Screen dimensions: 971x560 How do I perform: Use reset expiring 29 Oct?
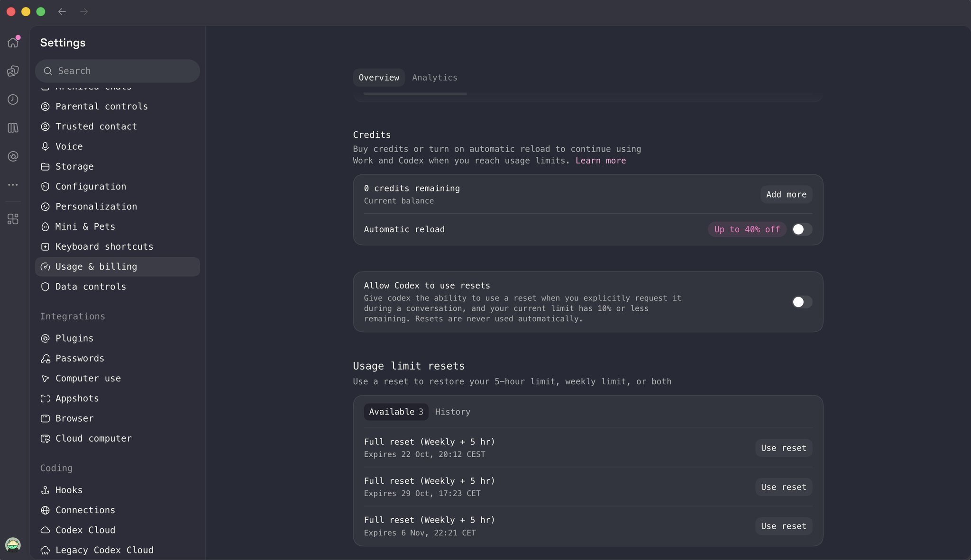click(x=783, y=487)
